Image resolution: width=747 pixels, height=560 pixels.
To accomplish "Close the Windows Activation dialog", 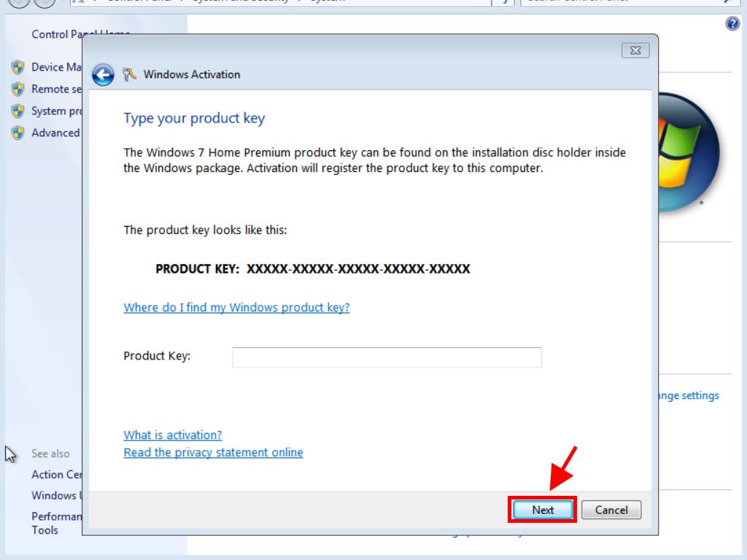I will [635, 50].
